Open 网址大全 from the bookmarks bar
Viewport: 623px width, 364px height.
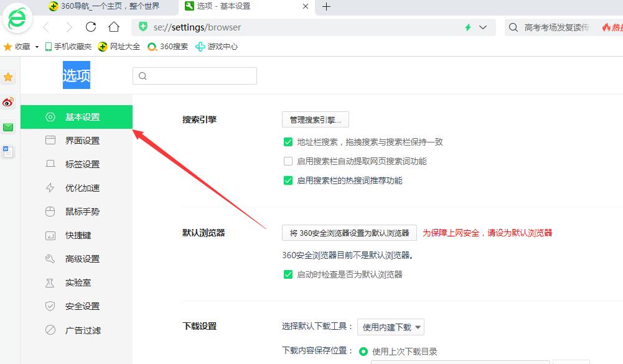(x=123, y=46)
